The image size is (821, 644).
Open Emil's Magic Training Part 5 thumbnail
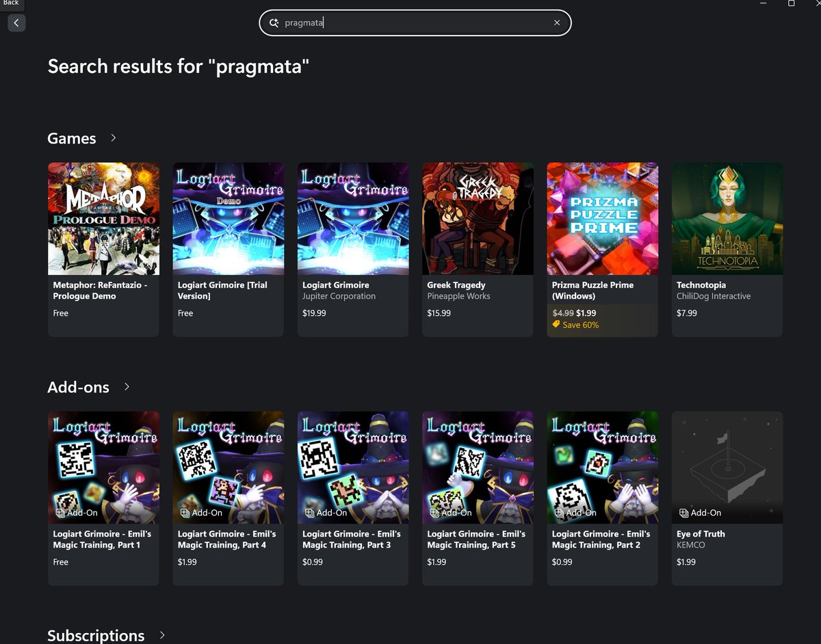coord(478,468)
